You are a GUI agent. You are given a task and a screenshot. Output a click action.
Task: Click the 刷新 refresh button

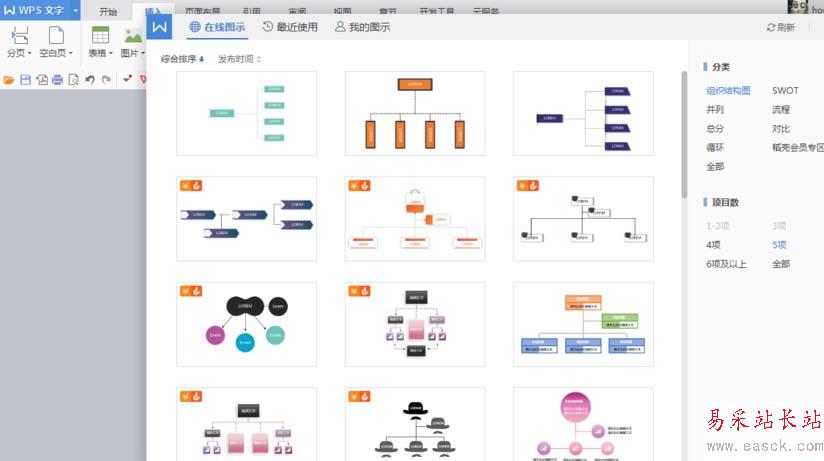click(x=781, y=27)
